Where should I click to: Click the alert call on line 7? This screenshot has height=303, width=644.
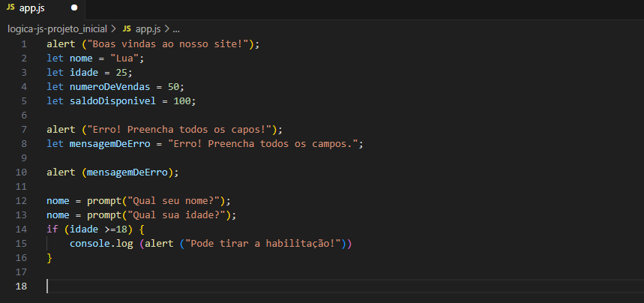pos(61,130)
